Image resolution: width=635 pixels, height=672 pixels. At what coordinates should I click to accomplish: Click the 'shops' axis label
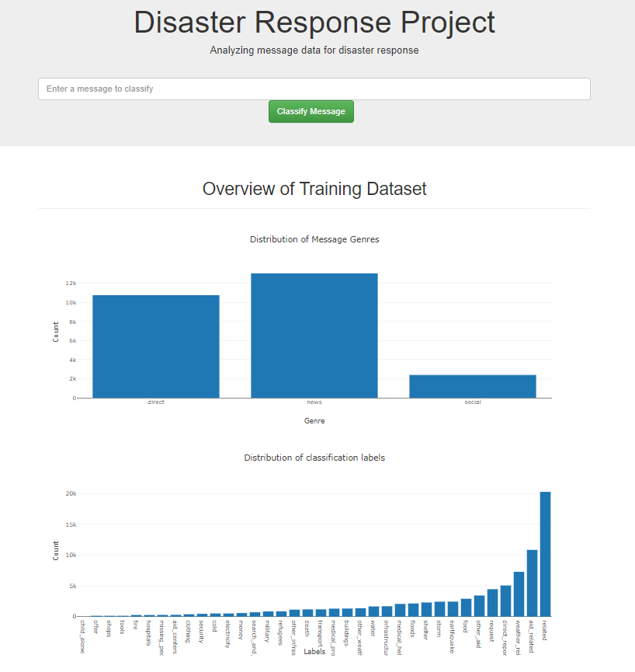tap(109, 628)
